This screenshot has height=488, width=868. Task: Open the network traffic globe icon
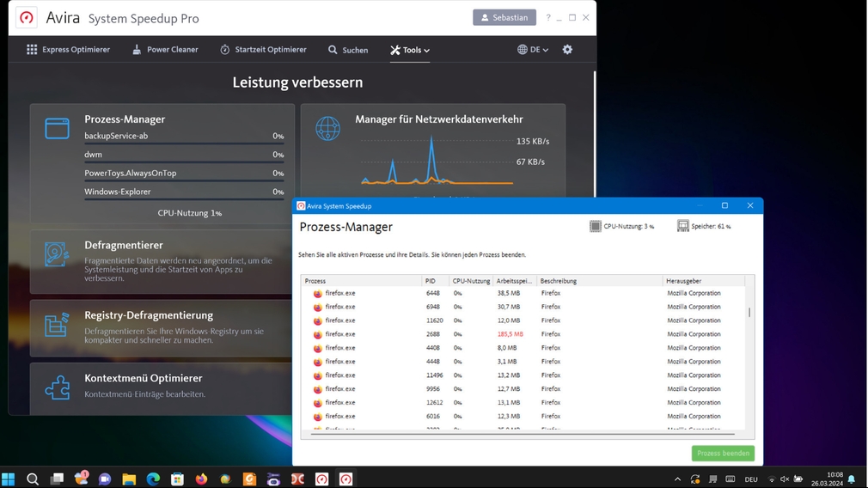(327, 128)
